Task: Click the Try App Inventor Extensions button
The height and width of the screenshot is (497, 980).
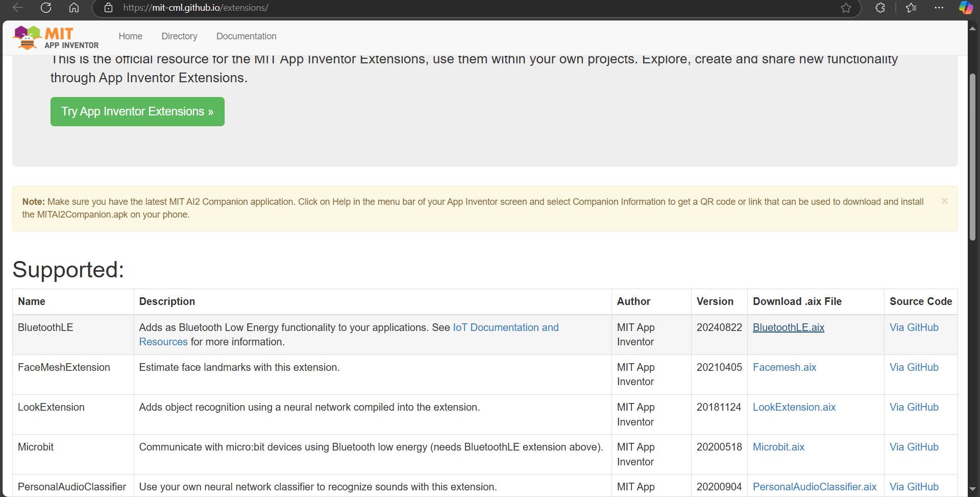Action: click(137, 111)
